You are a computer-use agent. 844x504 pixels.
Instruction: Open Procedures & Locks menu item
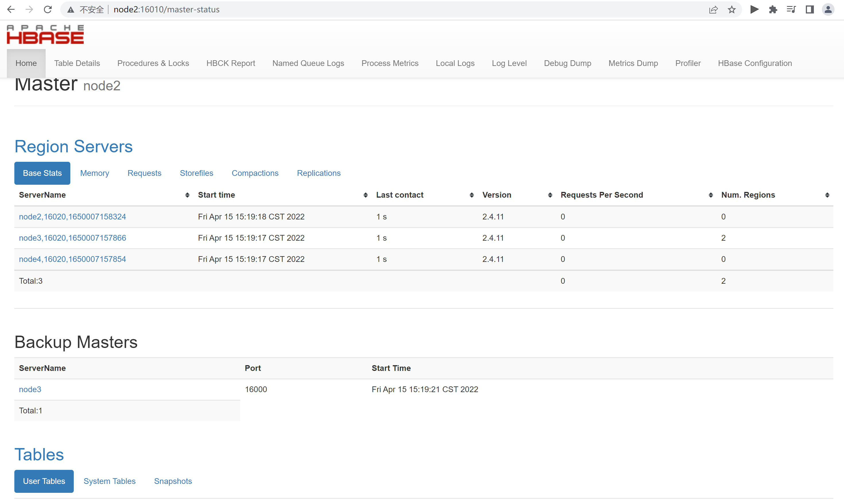click(153, 63)
